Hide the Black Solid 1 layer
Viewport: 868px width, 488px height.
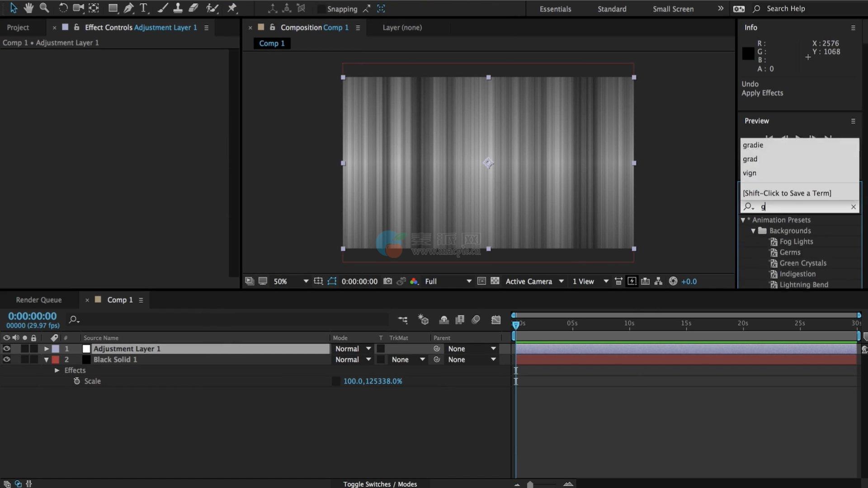click(x=6, y=359)
